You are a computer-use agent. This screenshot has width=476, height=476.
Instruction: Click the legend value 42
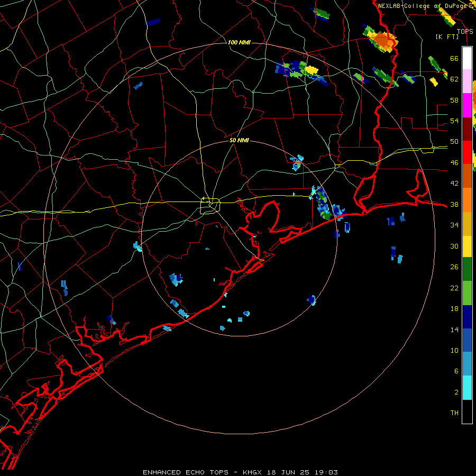(454, 184)
